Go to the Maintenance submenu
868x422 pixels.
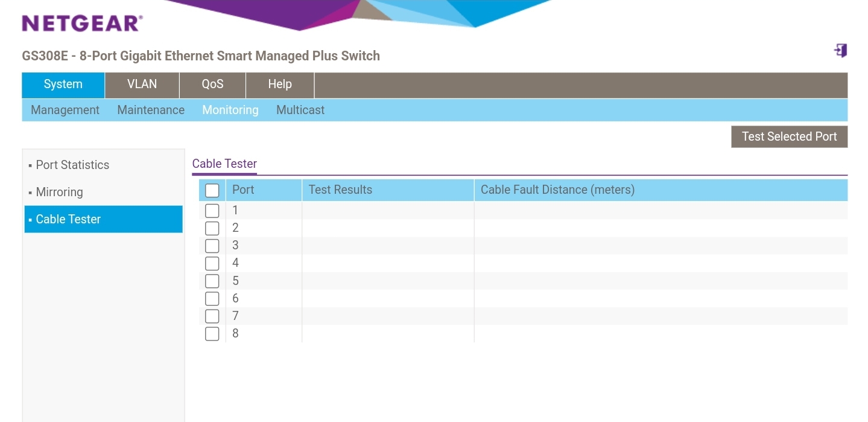coord(151,110)
